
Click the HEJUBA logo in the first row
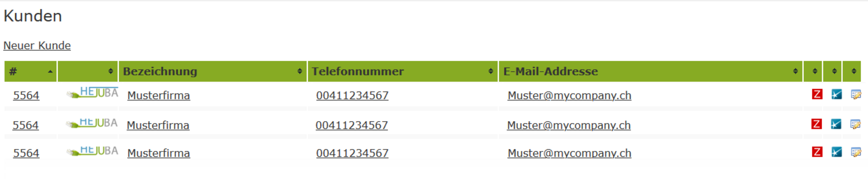pos(92,93)
